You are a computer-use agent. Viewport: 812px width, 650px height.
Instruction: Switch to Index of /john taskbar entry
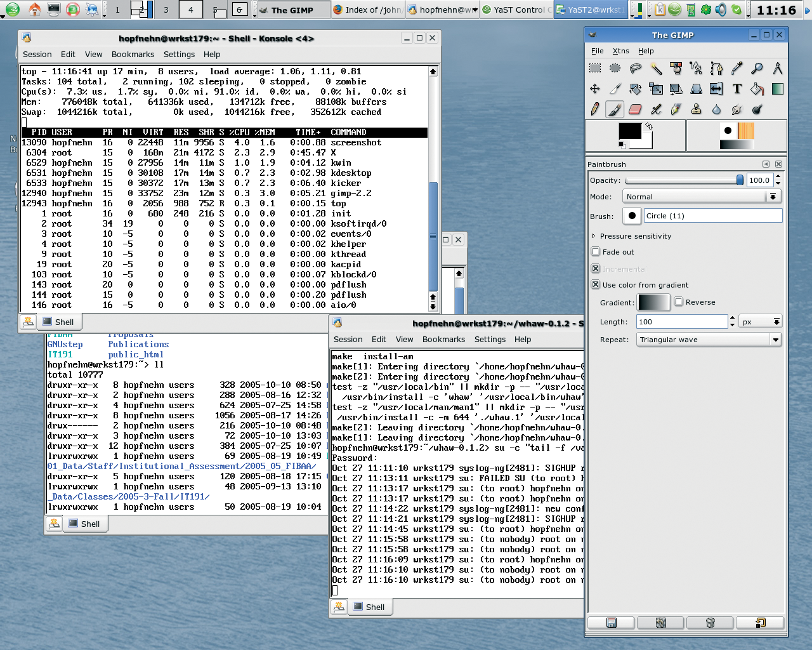(367, 10)
